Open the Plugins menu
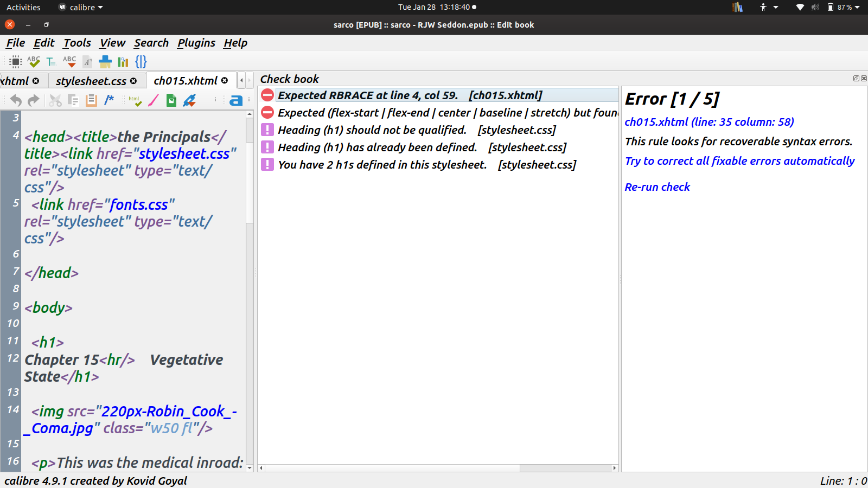 pos(196,43)
